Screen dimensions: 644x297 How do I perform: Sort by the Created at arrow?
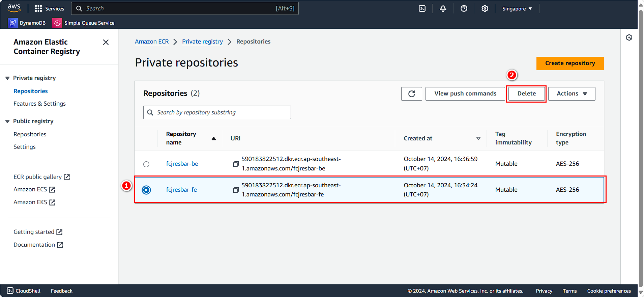point(478,138)
